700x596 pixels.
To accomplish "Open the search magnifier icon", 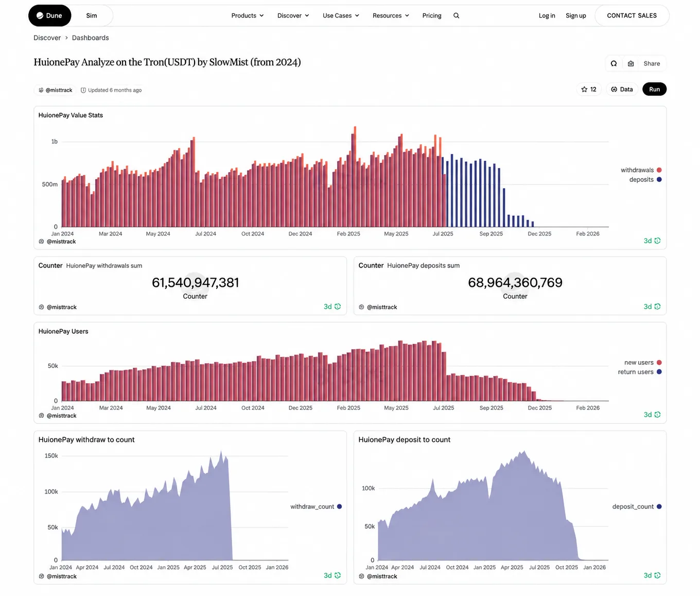I will (456, 15).
